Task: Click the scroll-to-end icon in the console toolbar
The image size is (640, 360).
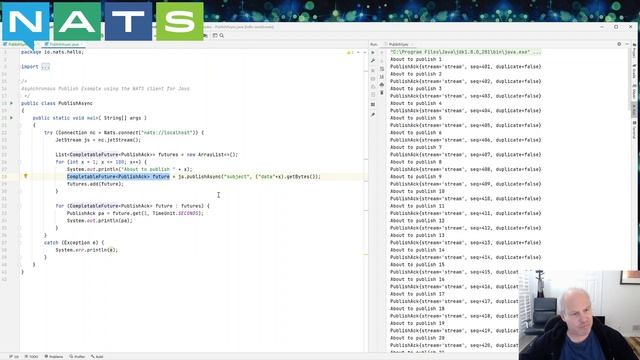Action: tap(382, 77)
